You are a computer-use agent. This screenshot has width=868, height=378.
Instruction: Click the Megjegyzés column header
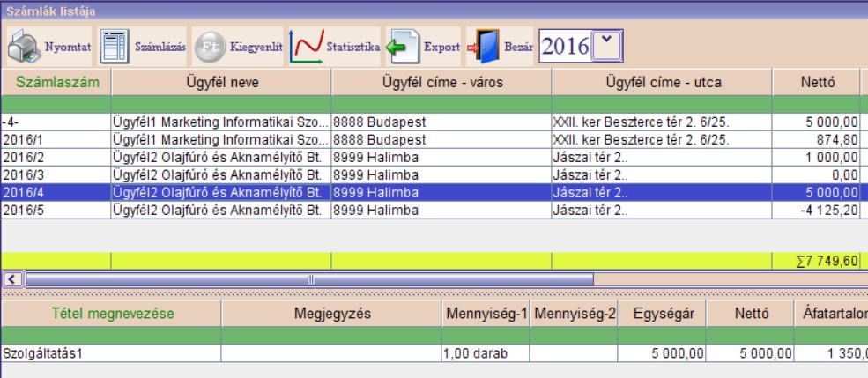tap(330, 314)
